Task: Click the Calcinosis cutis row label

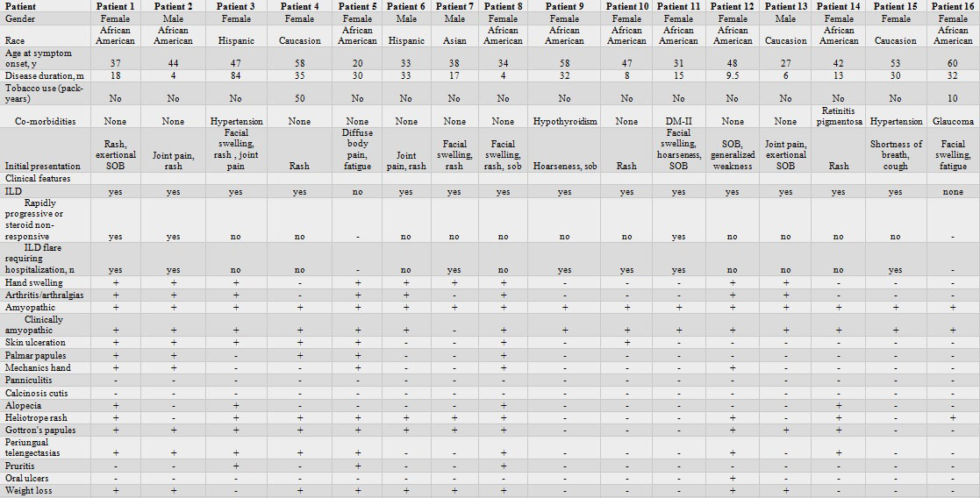Action: (38, 393)
